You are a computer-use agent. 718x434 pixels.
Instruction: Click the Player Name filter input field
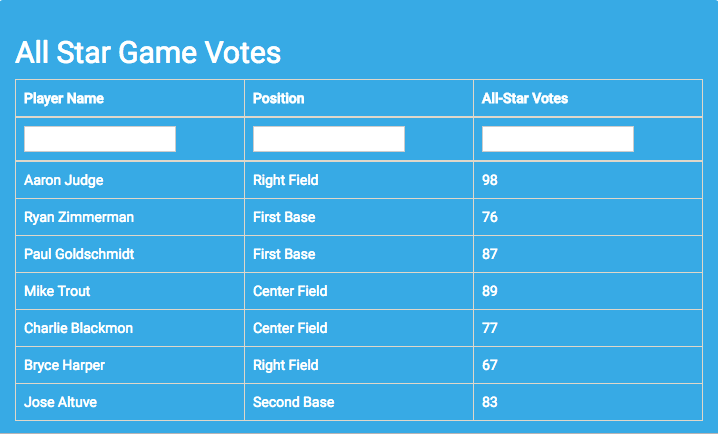pos(100,139)
